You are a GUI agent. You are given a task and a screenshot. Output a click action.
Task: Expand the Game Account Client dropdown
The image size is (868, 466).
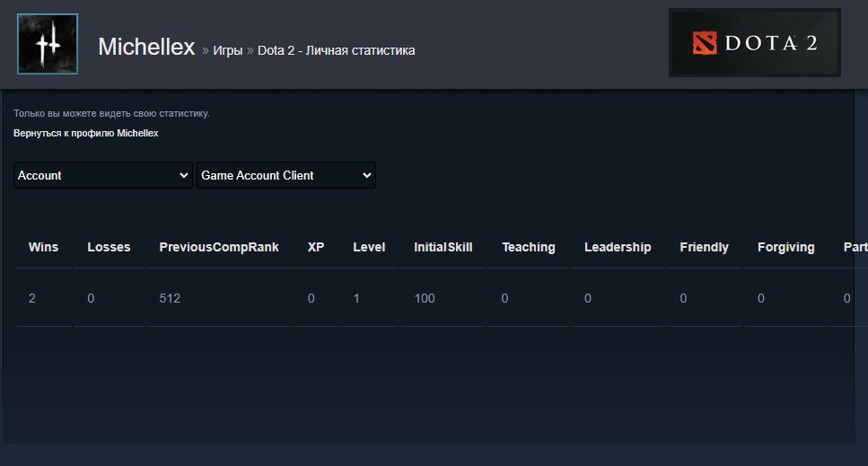[286, 175]
